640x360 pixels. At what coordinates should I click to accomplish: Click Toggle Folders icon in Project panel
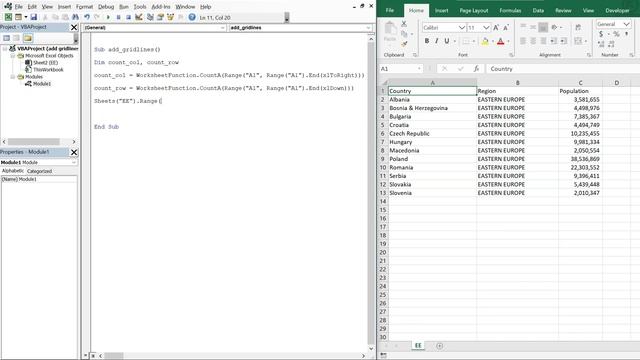pos(27,38)
